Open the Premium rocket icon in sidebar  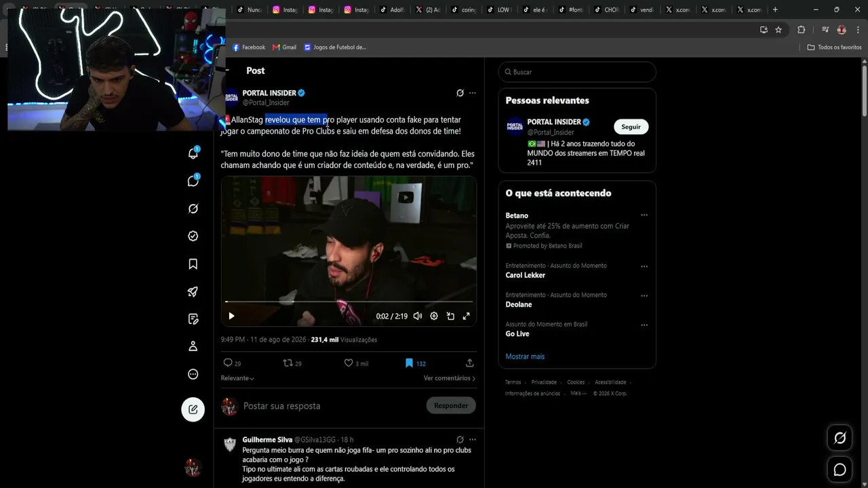pos(193,291)
